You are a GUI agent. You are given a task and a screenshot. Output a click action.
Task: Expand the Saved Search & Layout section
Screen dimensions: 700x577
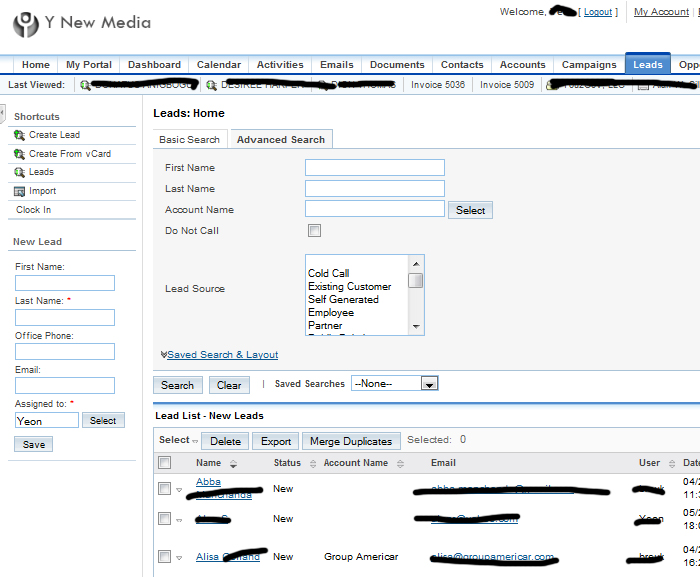pyautogui.click(x=222, y=355)
